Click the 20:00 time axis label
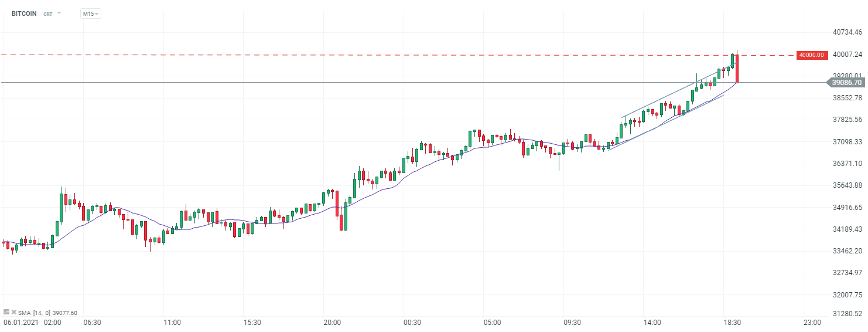 point(332,323)
